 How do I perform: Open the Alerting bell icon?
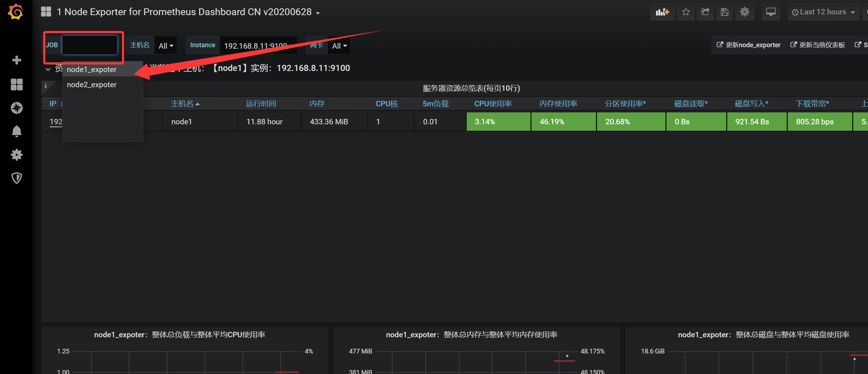pos(17,131)
